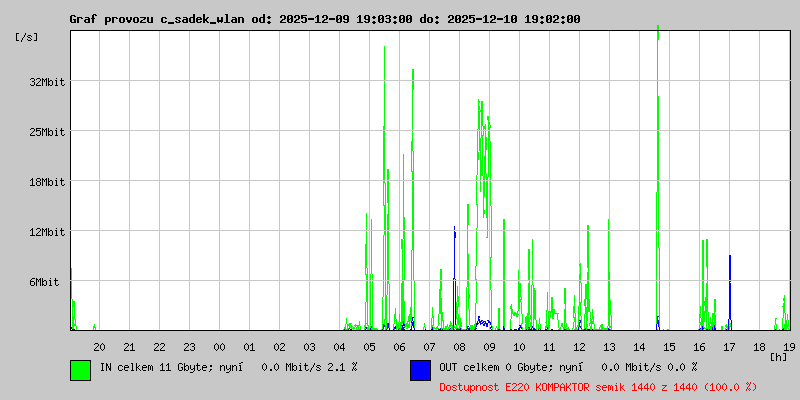Click the blue OUT legend swatch
The image size is (800, 400).
click(x=420, y=370)
